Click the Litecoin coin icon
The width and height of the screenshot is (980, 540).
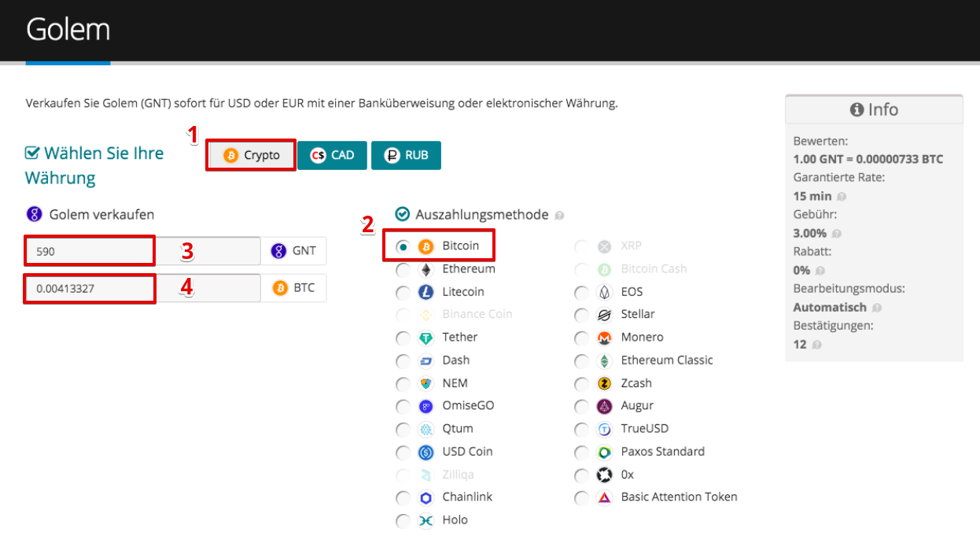(x=426, y=292)
